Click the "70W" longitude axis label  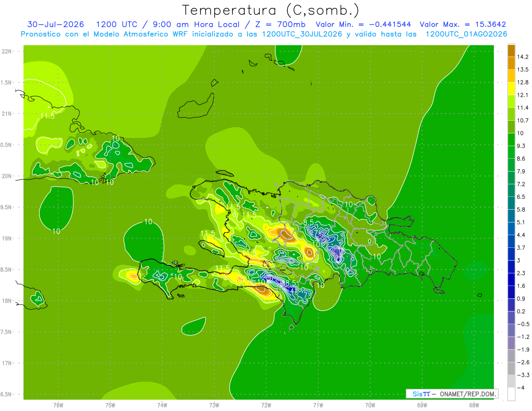coord(370,405)
